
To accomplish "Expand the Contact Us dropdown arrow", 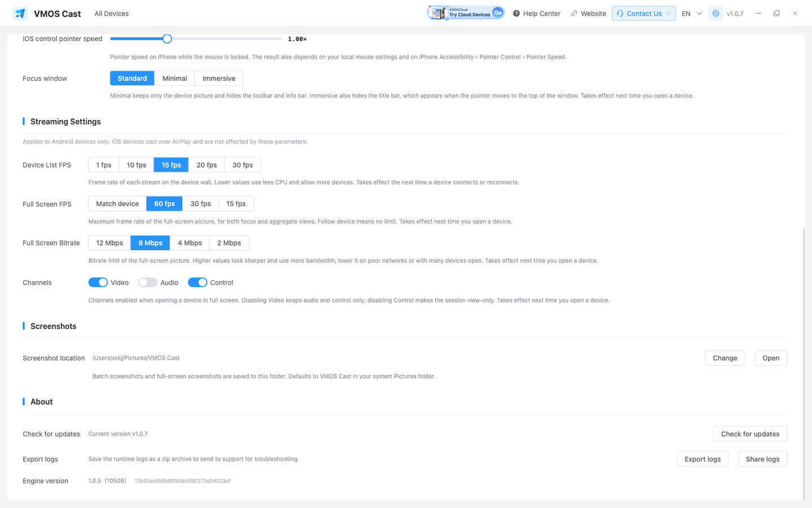I will (669, 14).
